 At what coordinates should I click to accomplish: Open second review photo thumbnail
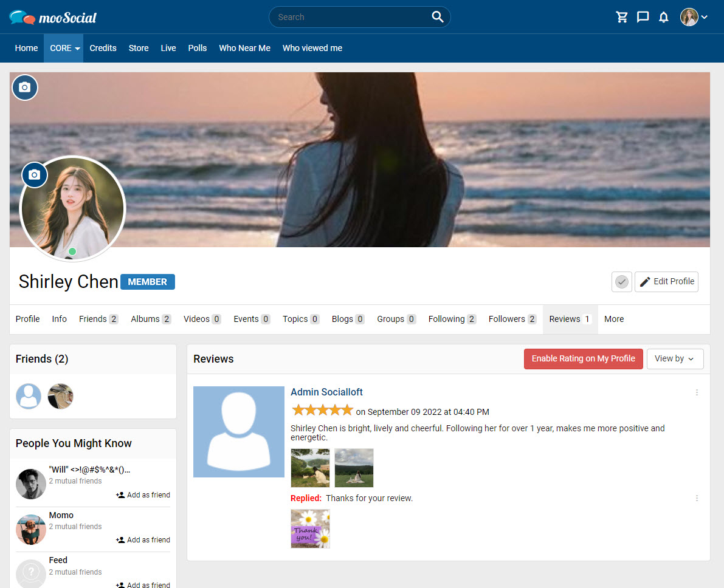tap(354, 468)
